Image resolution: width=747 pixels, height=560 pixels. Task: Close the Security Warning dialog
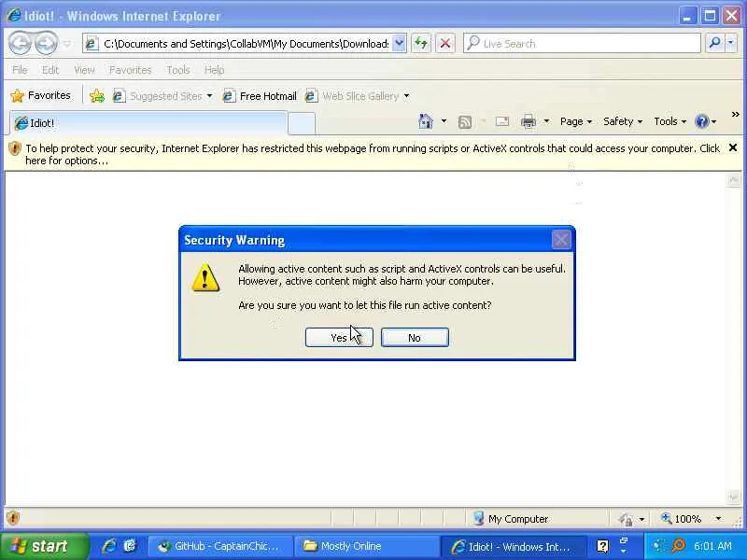561,240
